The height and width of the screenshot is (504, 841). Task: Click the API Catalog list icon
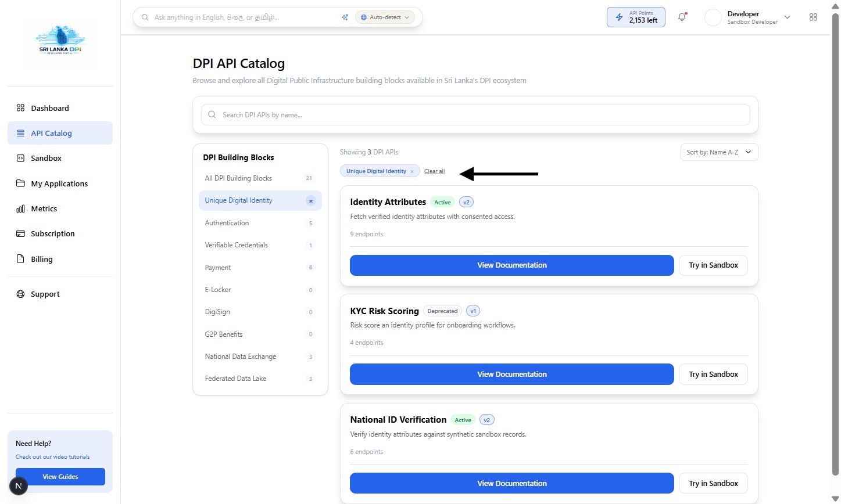(x=20, y=133)
